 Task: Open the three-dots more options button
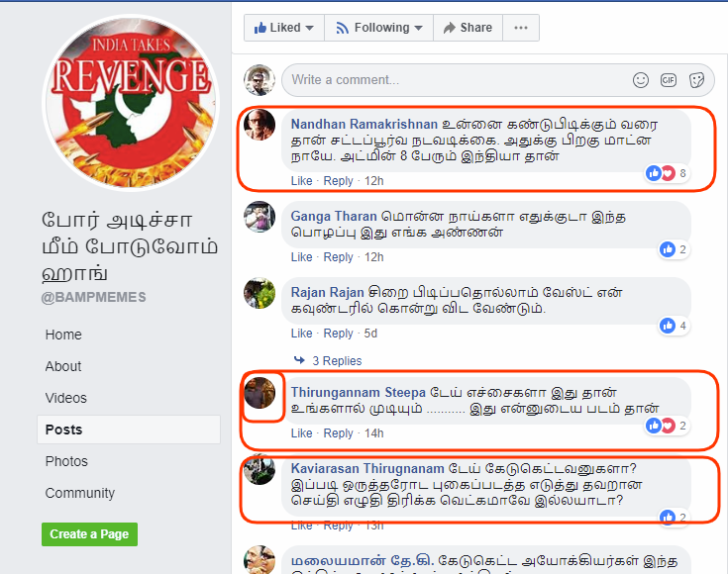click(521, 28)
